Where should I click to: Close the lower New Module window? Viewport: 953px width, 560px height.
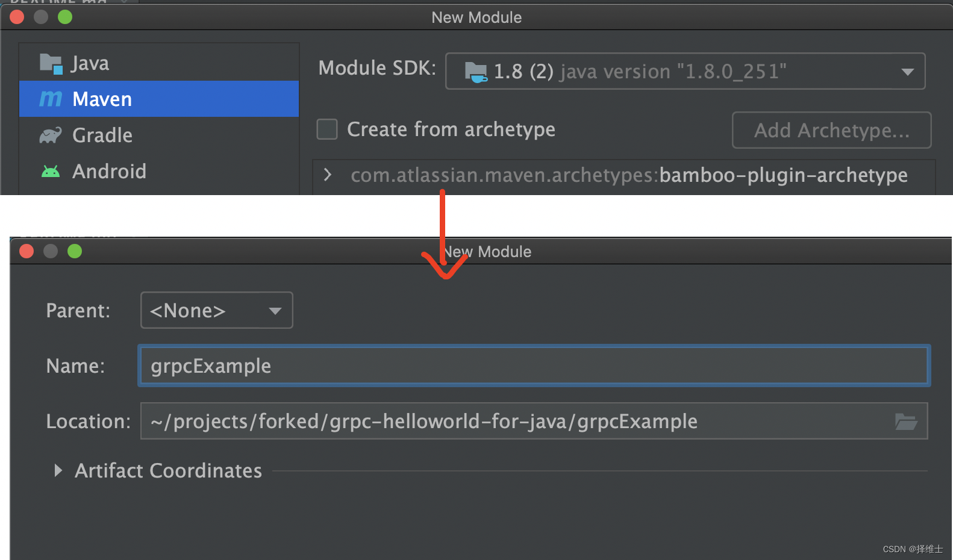coord(27,251)
